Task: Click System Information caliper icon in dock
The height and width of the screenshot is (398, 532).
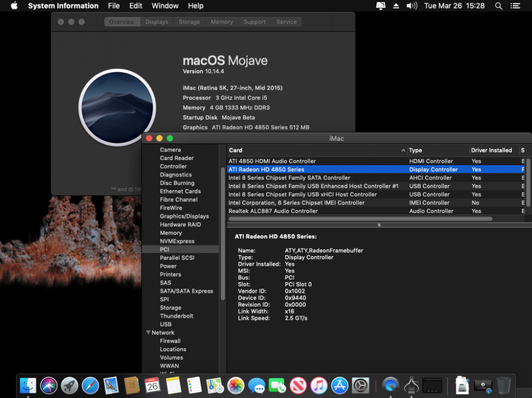Action: pos(411,386)
